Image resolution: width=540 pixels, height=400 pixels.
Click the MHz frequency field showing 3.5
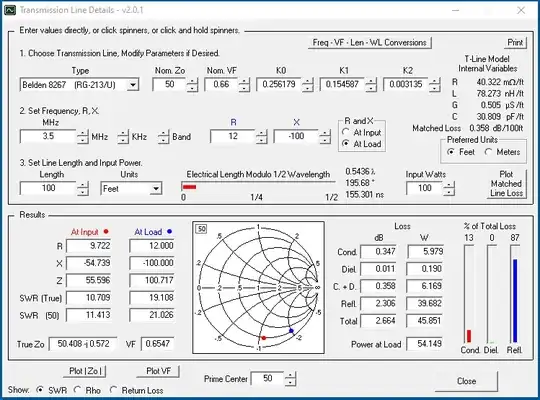[48, 136]
